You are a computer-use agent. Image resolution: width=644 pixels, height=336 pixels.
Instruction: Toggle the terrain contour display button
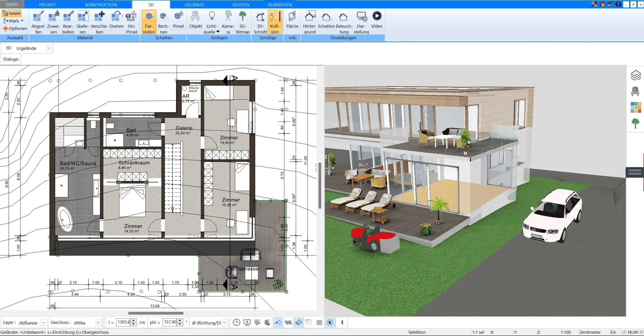(309, 322)
